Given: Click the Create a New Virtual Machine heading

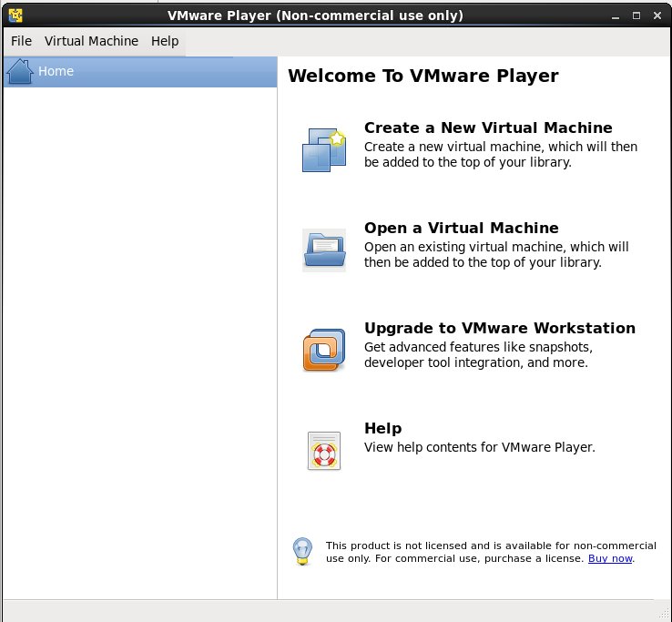Looking at the screenshot, I should [488, 127].
